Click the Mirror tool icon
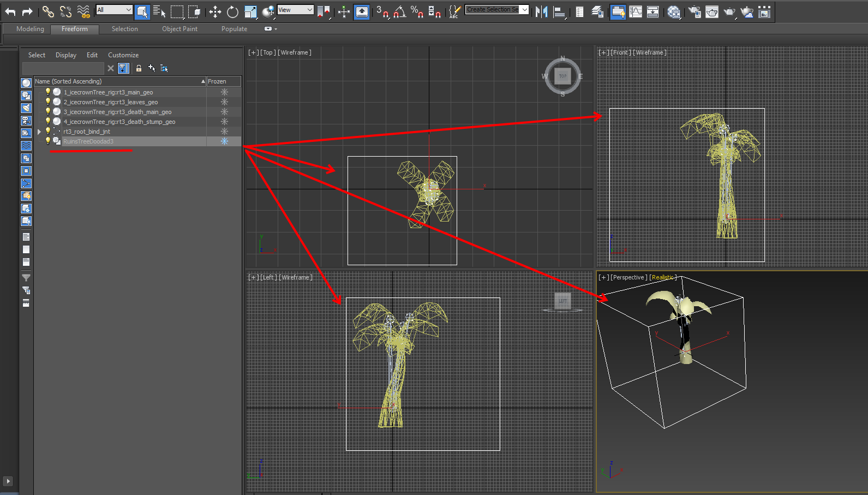The height and width of the screenshot is (495, 868). pos(541,11)
